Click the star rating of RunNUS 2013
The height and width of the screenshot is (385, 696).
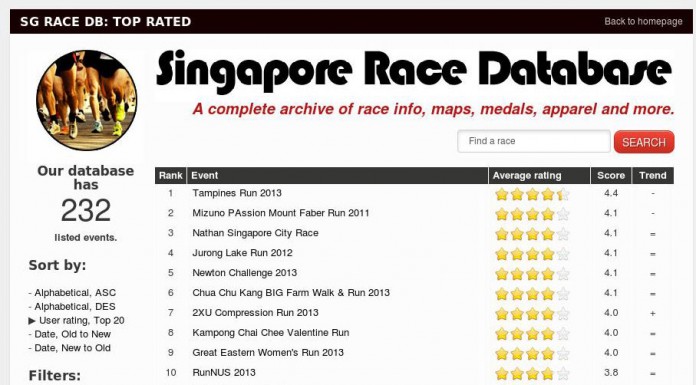pos(532,373)
